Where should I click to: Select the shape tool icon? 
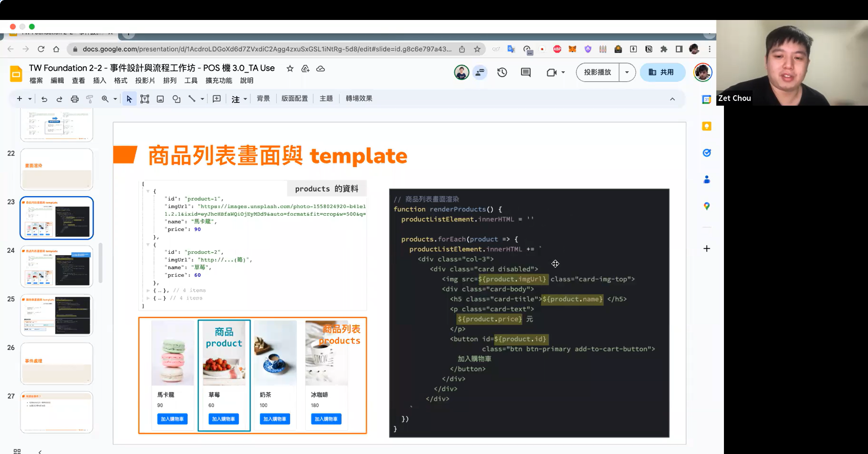(176, 99)
